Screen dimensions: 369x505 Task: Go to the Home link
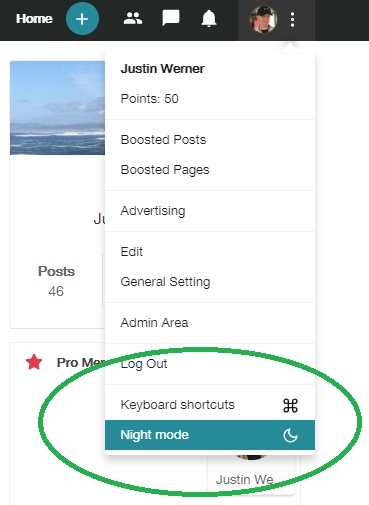click(34, 19)
